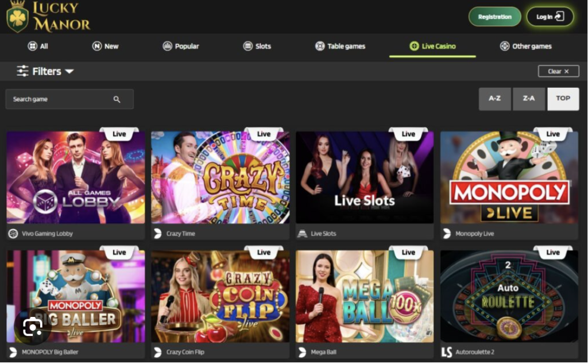This screenshot has height=364, width=588.
Task: Click the Monopoly Live title text
Action: click(x=475, y=234)
